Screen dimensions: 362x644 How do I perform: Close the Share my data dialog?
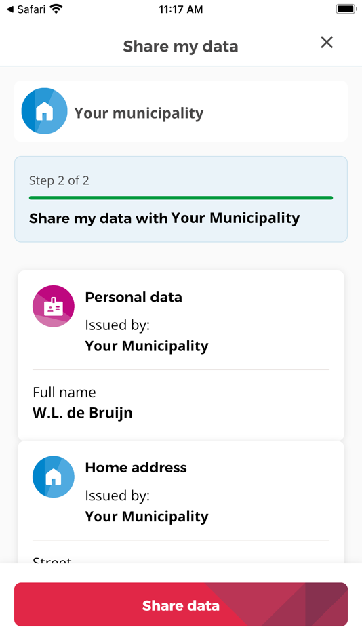click(327, 42)
